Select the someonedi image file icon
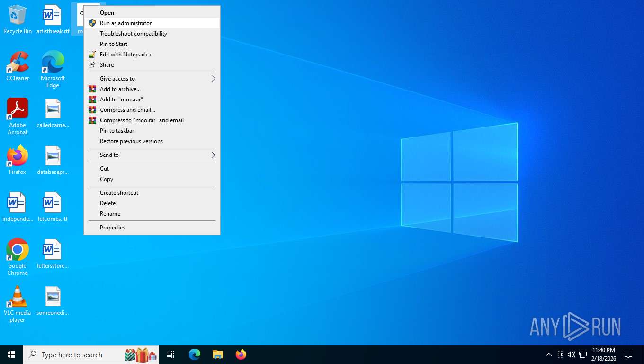 53,301
